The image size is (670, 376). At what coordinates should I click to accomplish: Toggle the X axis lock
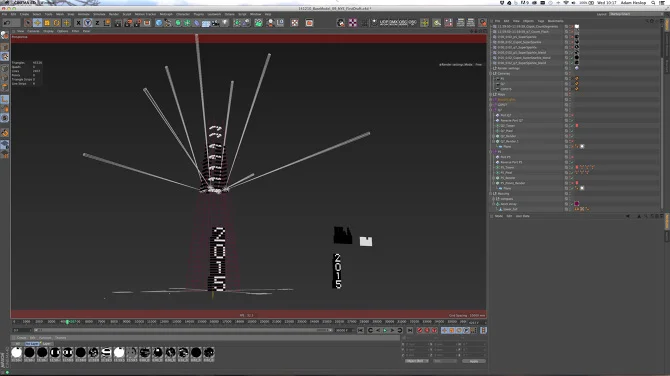point(78,23)
